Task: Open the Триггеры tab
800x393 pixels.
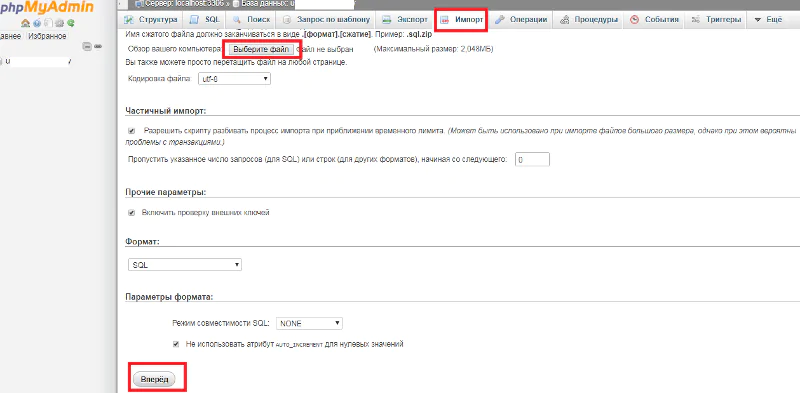Action: [x=716, y=20]
